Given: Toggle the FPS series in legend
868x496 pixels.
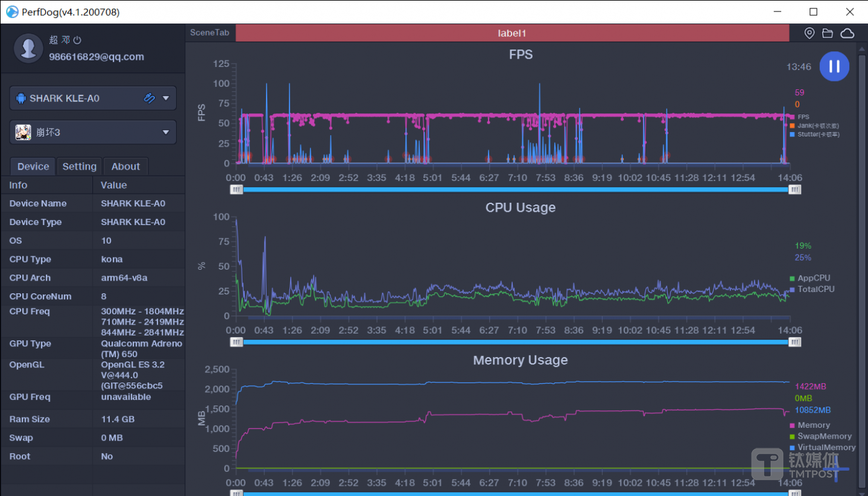Looking at the screenshot, I should [x=802, y=117].
